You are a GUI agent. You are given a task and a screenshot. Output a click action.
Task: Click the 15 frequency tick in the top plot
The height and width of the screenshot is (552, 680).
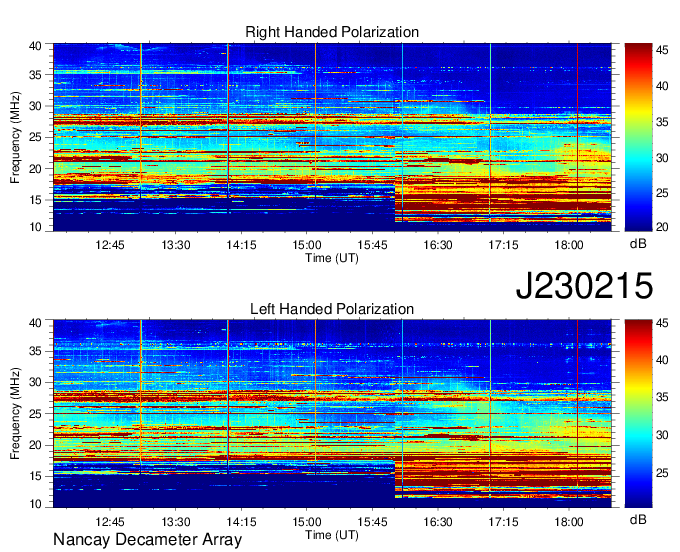point(36,200)
